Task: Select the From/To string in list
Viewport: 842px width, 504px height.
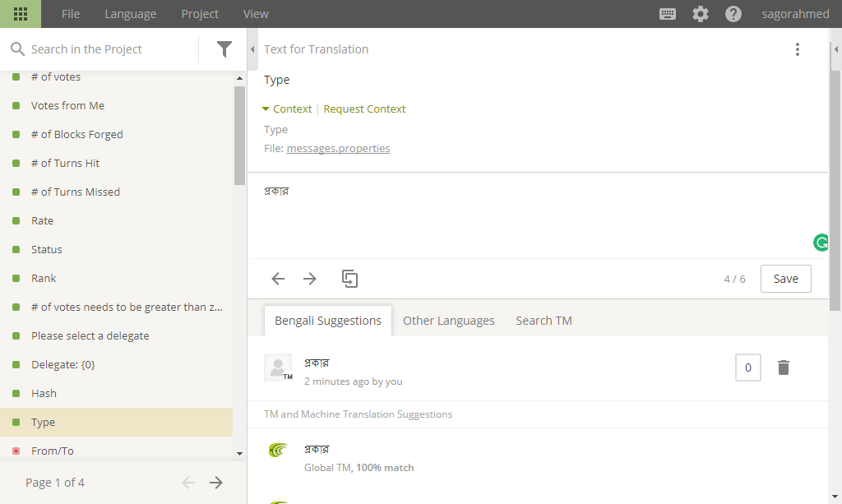Action: 117,451
